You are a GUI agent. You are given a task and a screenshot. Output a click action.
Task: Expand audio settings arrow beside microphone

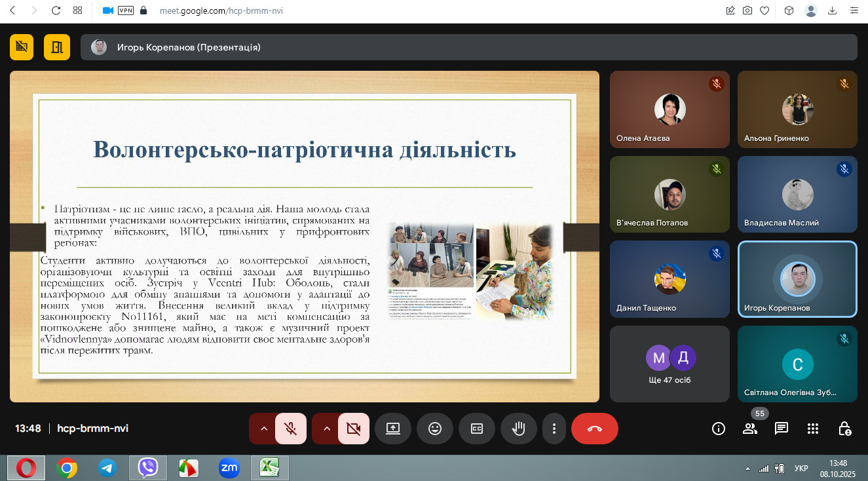coord(263,429)
